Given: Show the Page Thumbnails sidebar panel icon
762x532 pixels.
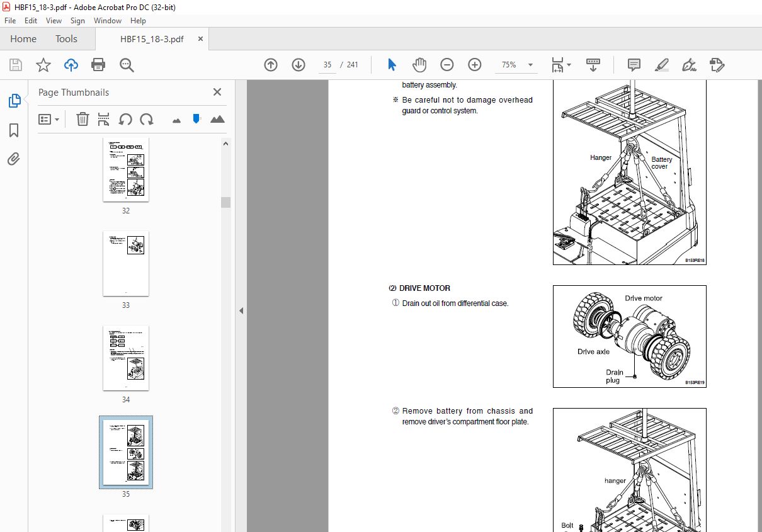Looking at the screenshot, I should [14, 101].
